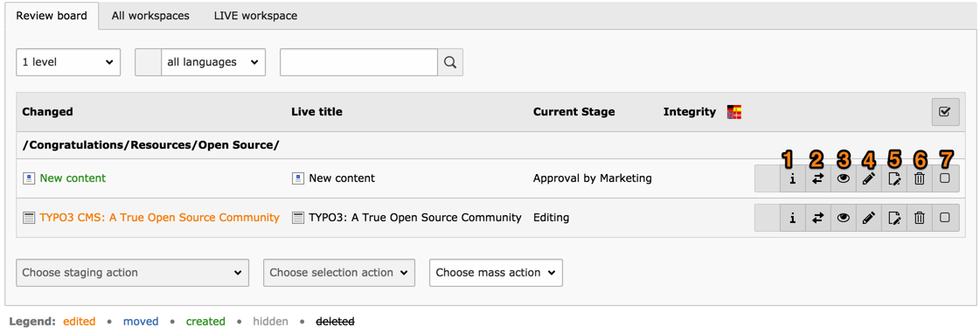Open Choose mass action dropdown
The height and width of the screenshot is (335, 980).
pos(497,273)
